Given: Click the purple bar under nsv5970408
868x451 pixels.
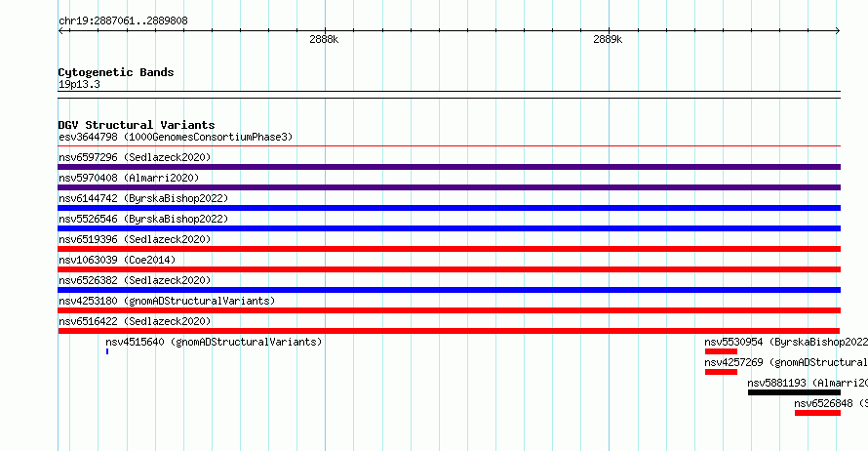Looking at the screenshot, I should (449, 187).
